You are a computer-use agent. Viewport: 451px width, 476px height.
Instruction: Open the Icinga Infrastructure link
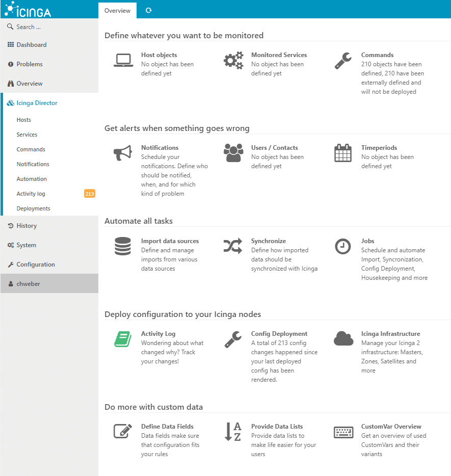[390, 334]
